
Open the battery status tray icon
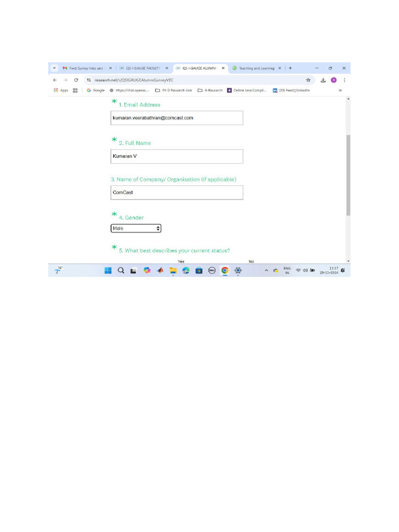(x=312, y=270)
